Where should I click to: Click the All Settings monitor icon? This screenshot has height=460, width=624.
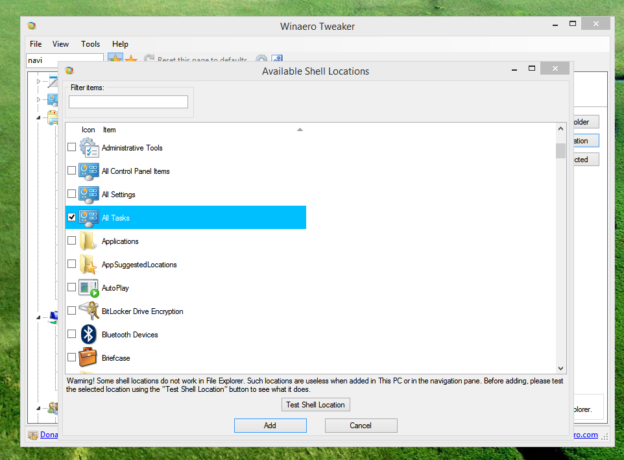[x=88, y=195]
